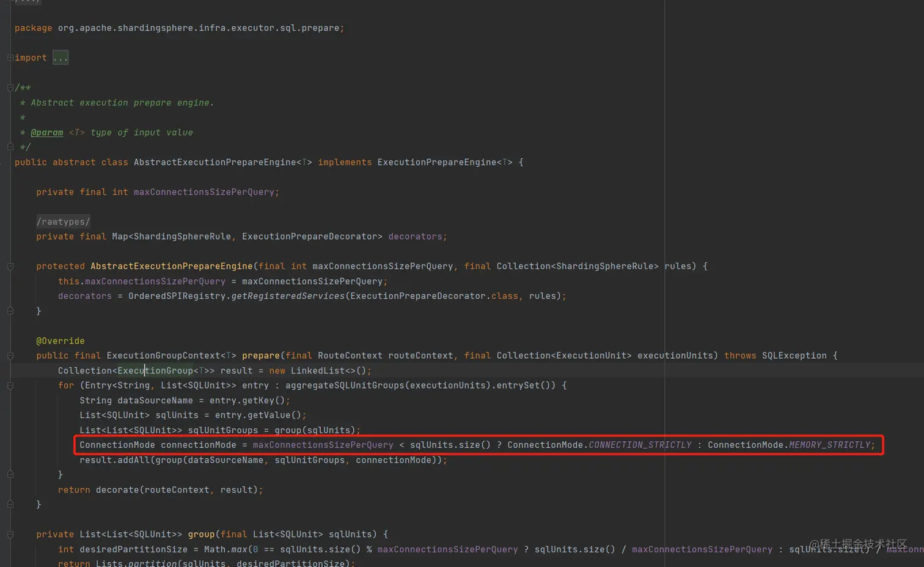The width and height of the screenshot is (924, 567).
Task: Click the entry.getKey() call
Action: [x=248, y=401]
